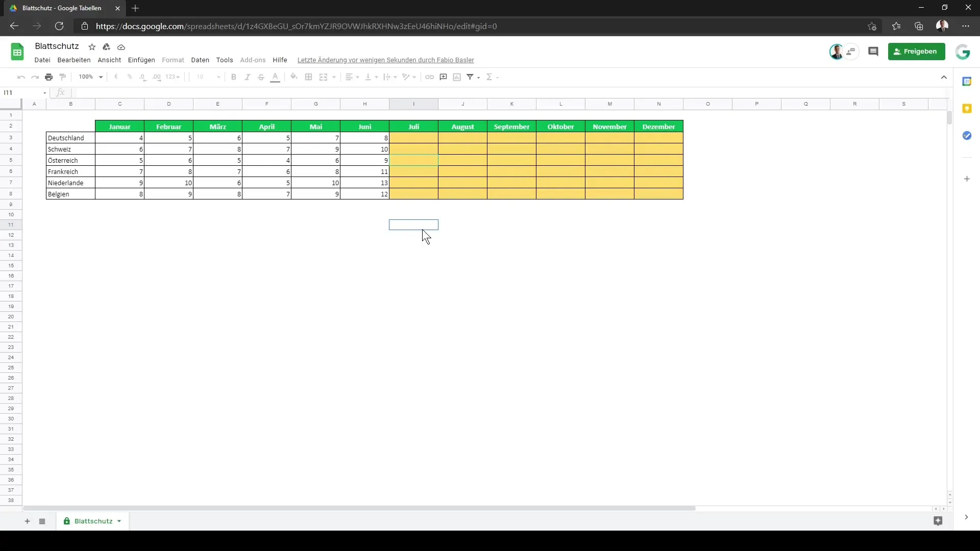980x551 pixels.
Task: Toggle italic formatting
Action: [247, 77]
